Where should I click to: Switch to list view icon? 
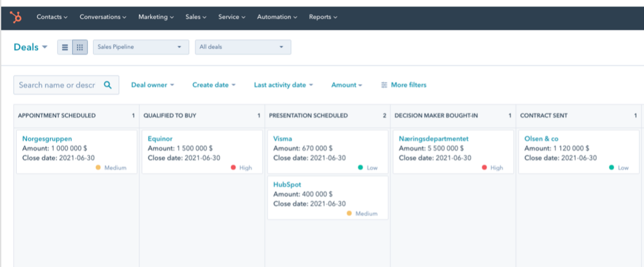coord(65,47)
